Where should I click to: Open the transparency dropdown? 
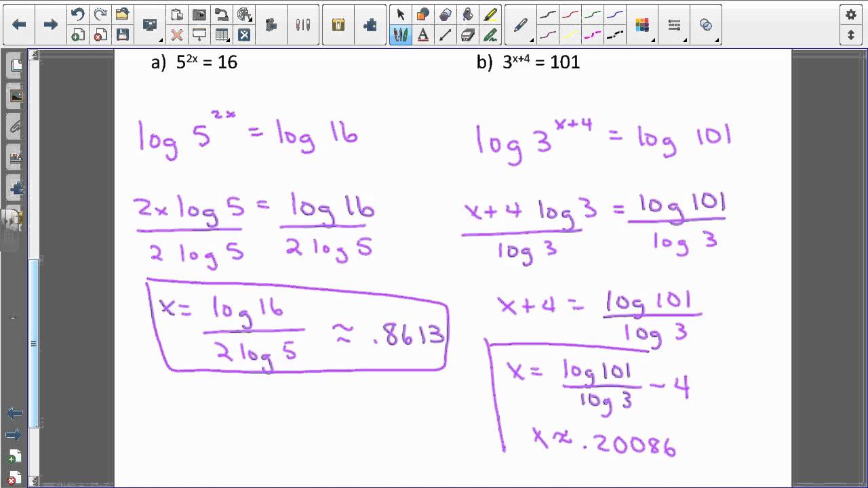[707, 25]
